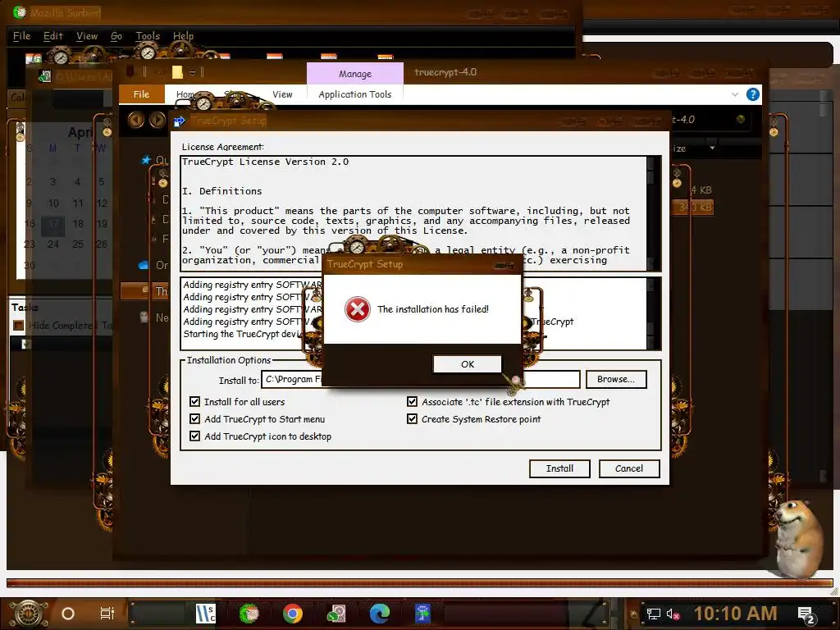This screenshot has height=630, width=840.
Task: Select date 24 in Sunbird calendar
Action: (53, 244)
